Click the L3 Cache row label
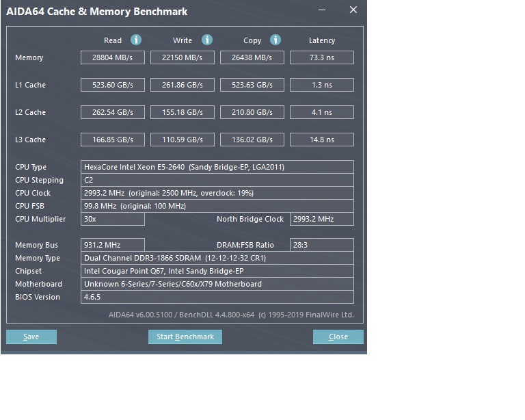Image resolution: width=525 pixels, height=420 pixels. tap(30, 140)
